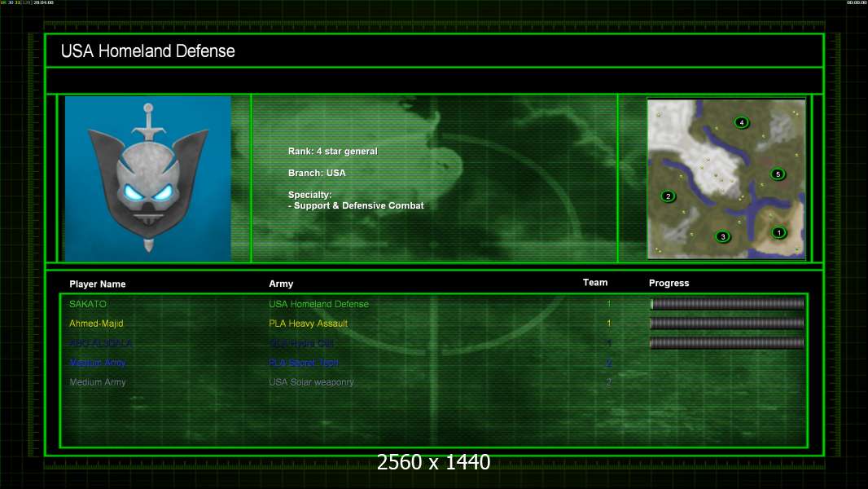Click the "2560 x 1440" resolution text
Screen dimensions: 868x489
[433, 462]
